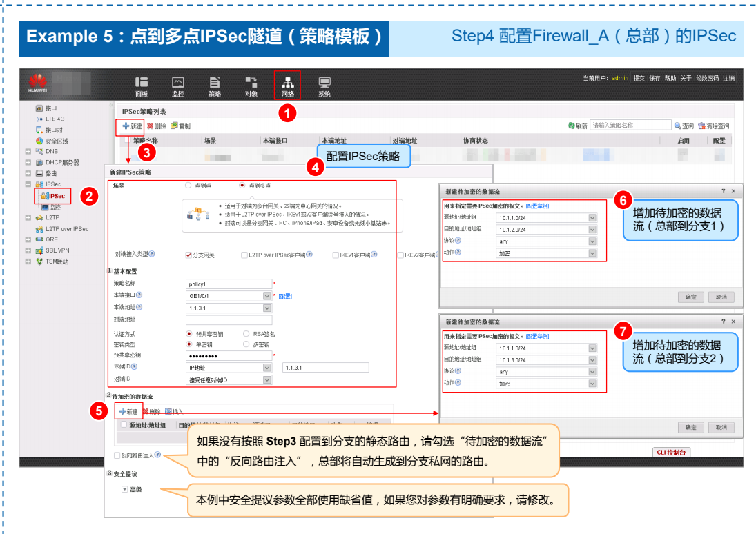This screenshot has height=534, width=756.
Task: Click 保存 in the top-right links
Action: [655, 78]
